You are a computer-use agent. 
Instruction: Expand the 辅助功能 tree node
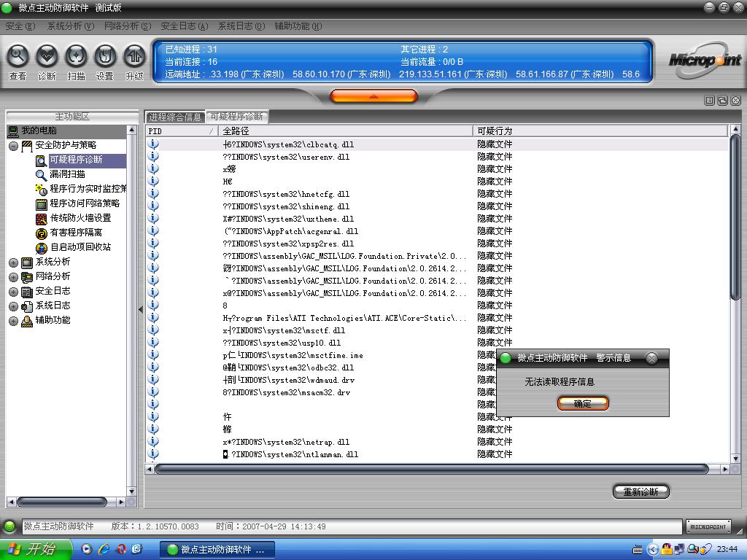pyautogui.click(x=13, y=321)
